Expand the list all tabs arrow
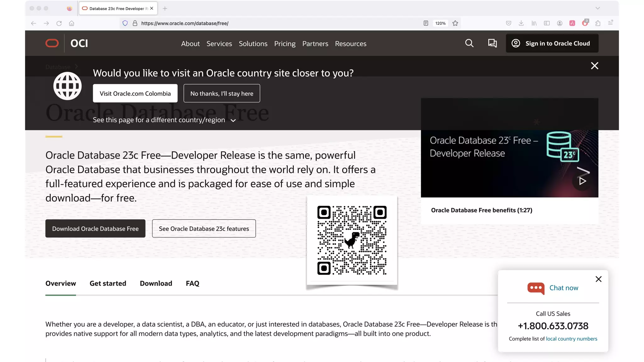 (597, 8)
